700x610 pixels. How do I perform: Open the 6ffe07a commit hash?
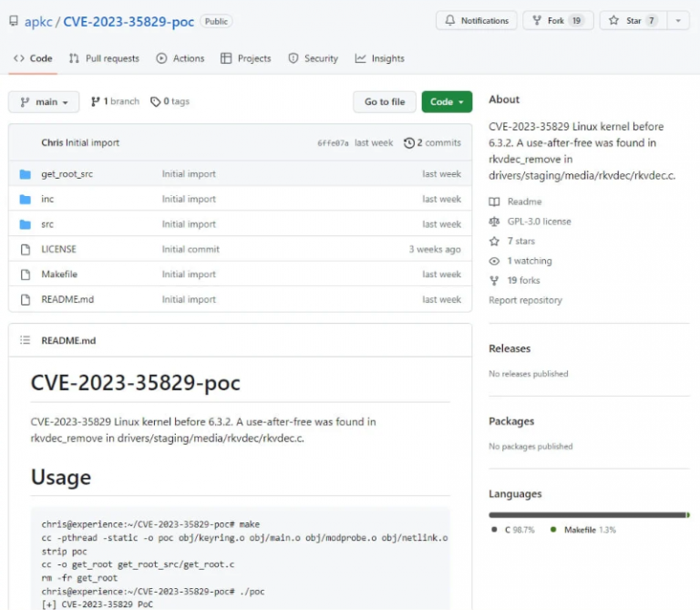pyautogui.click(x=333, y=143)
